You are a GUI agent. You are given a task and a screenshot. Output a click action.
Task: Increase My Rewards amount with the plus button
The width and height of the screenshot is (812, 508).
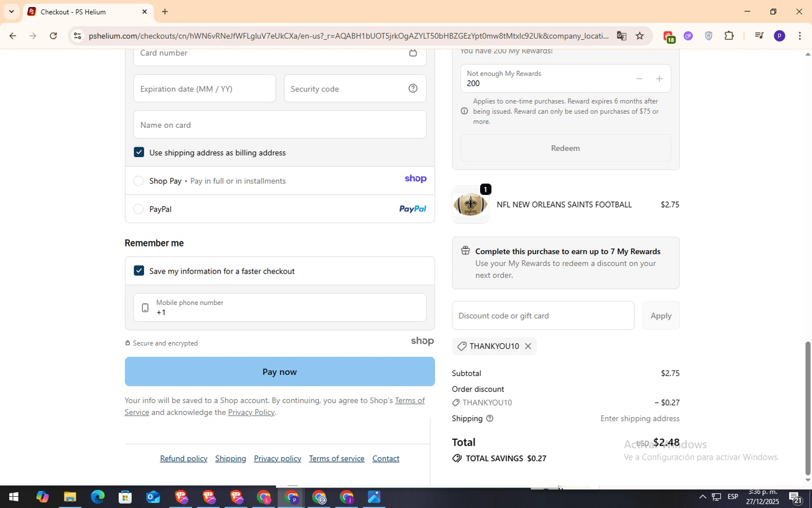[659, 79]
